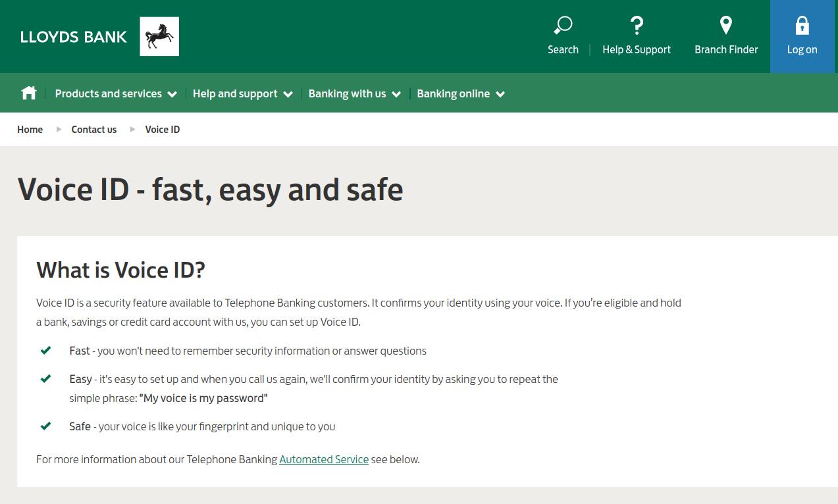
Task: Click the Search text label
Action: 563,49
